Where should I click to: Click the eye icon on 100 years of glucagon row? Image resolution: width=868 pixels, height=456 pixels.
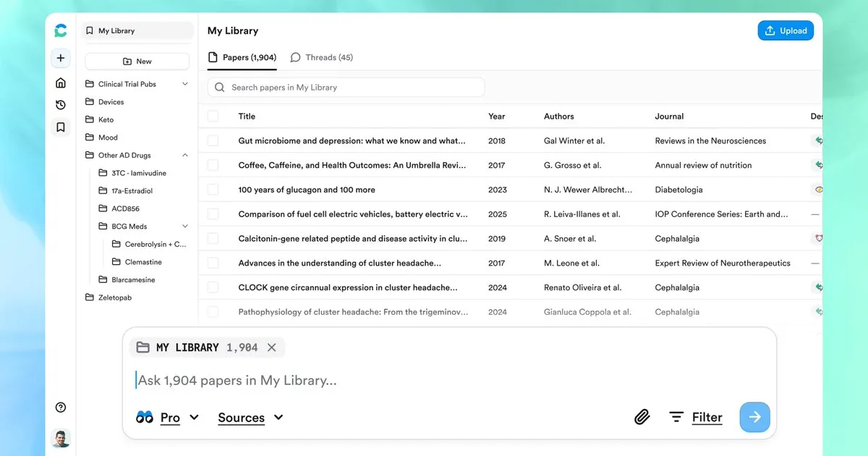pyautogui.click(x=818, y=190)
